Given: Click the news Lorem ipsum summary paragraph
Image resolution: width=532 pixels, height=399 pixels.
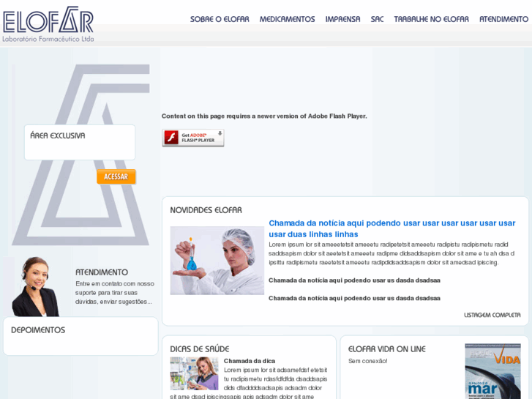Looking at the screenshot, I should coord(391,253).
